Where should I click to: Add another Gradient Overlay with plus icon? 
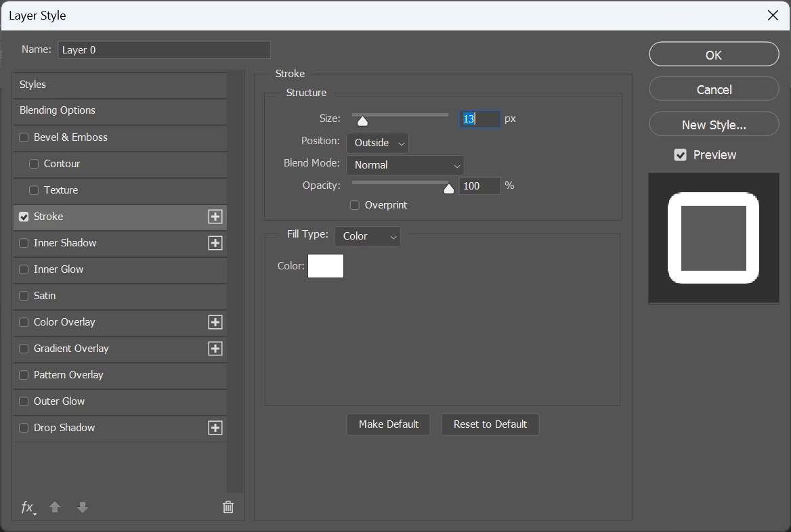[215, 349]
